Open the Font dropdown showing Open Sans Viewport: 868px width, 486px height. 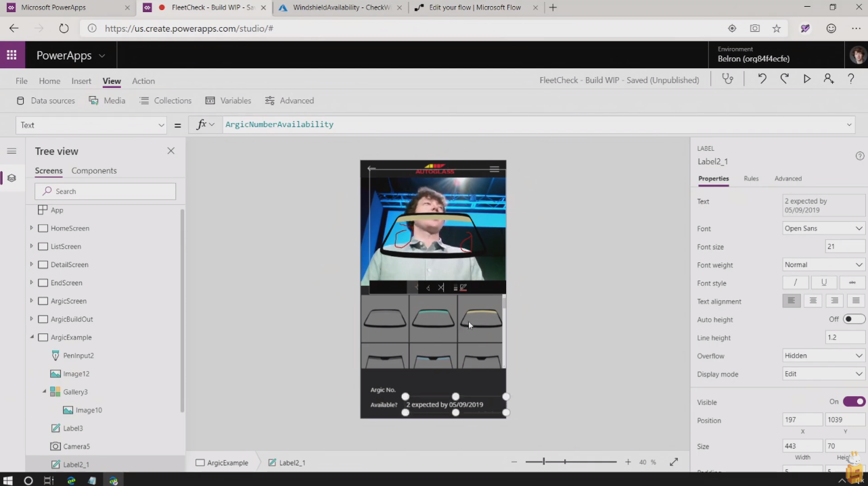(x=823, y=228)
